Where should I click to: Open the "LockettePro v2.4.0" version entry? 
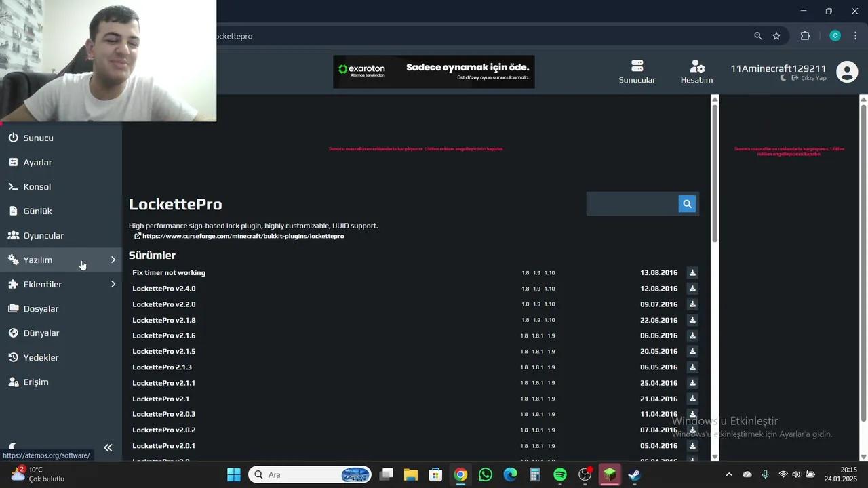pos(164,289)
